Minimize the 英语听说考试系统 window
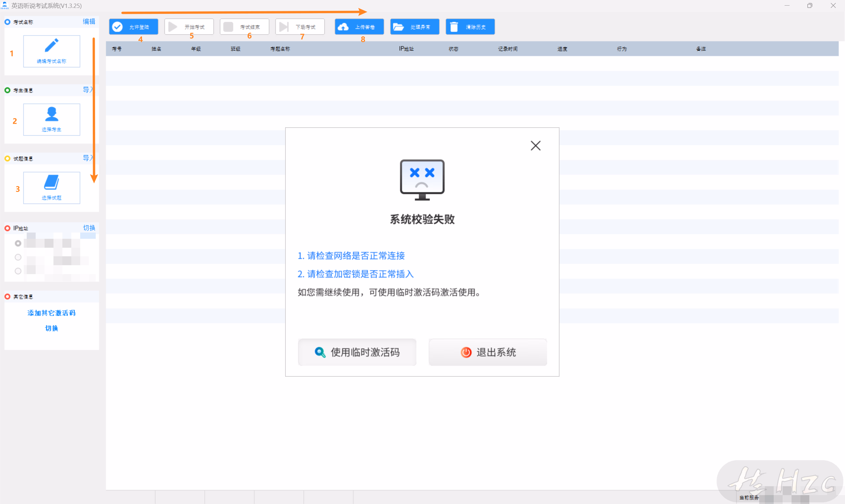Viewport: 845px width, 504px height. (x=787, y=5)
